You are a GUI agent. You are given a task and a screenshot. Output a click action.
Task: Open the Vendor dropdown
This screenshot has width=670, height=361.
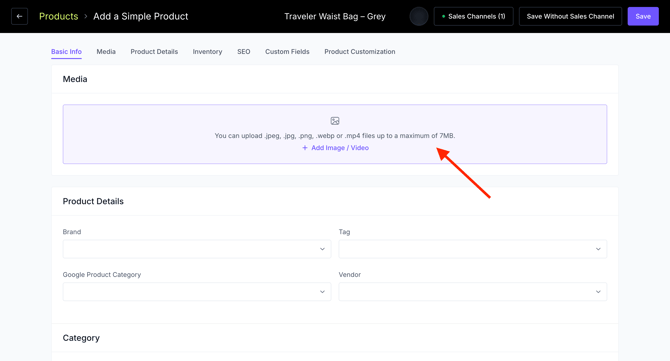pyautogui.click(x=473, y=292)
